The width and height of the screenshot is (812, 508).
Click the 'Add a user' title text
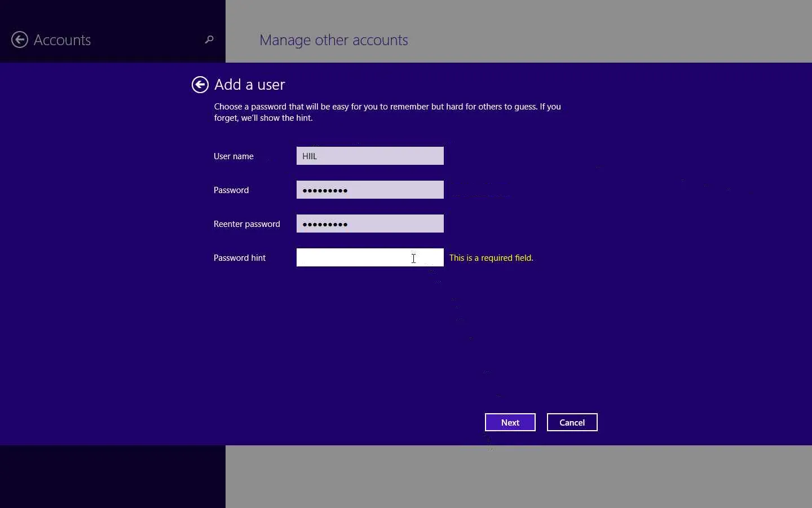click(x=250, y=85)
